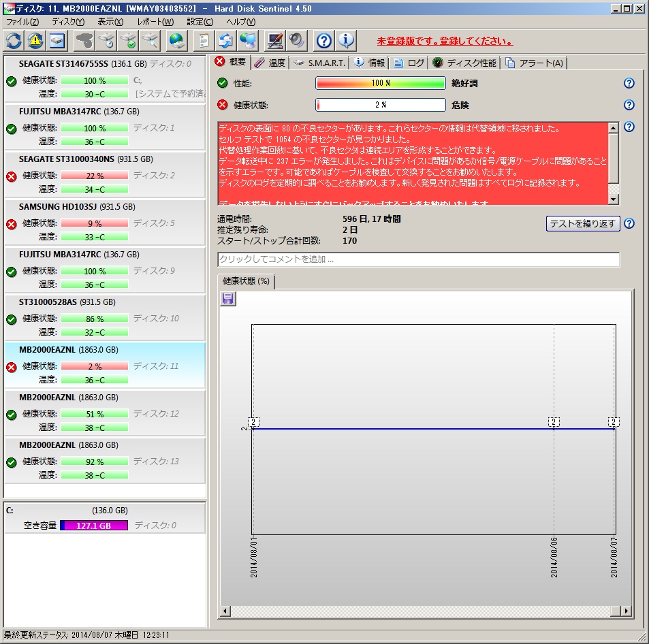Click the speaker sound toolbar icon

297,41
